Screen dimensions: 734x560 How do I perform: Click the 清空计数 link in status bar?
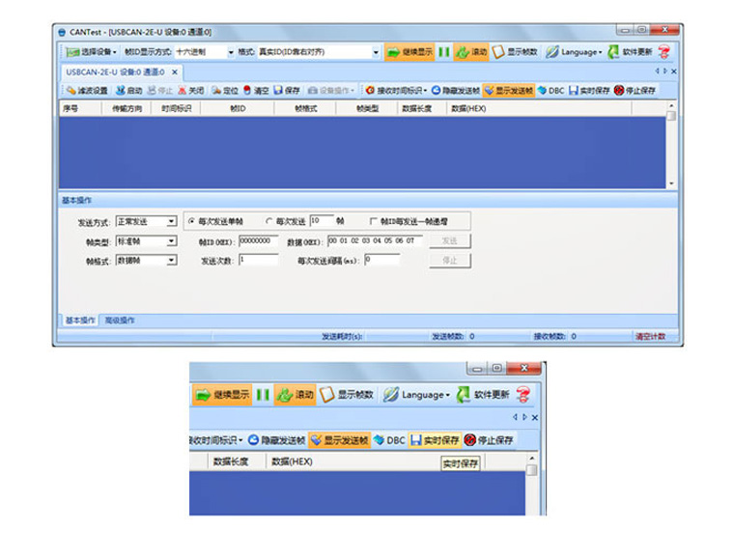pos(650,337)
